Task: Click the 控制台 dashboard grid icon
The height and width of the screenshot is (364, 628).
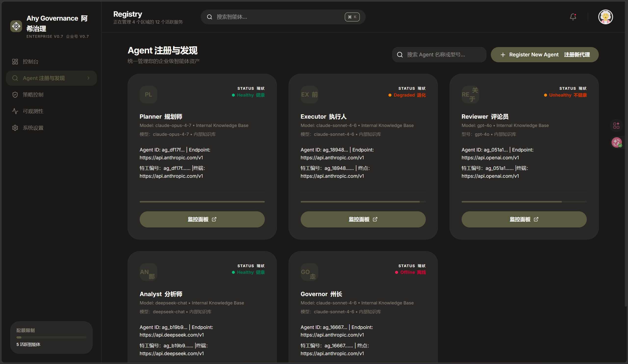Action: [15, 62]
